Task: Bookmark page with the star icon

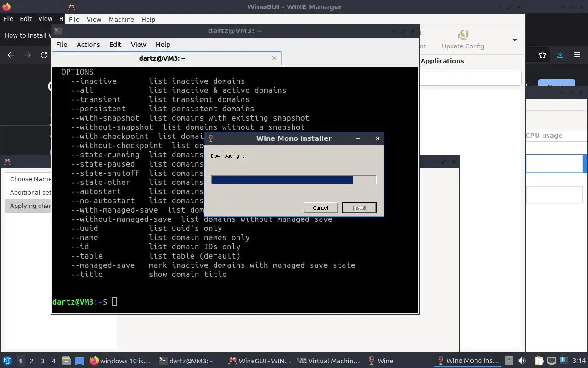Action: (x=543, y=55)
